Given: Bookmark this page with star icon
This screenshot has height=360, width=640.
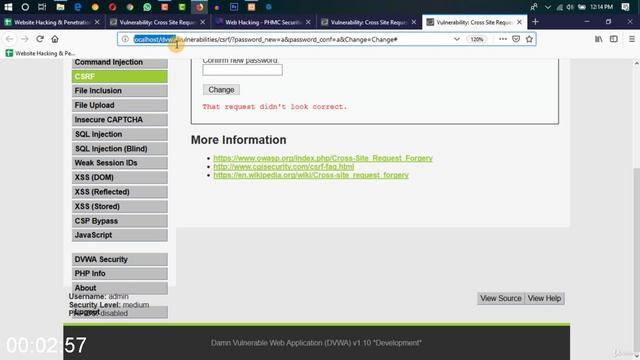Looking at the screenshot, I should coord(529,39).
